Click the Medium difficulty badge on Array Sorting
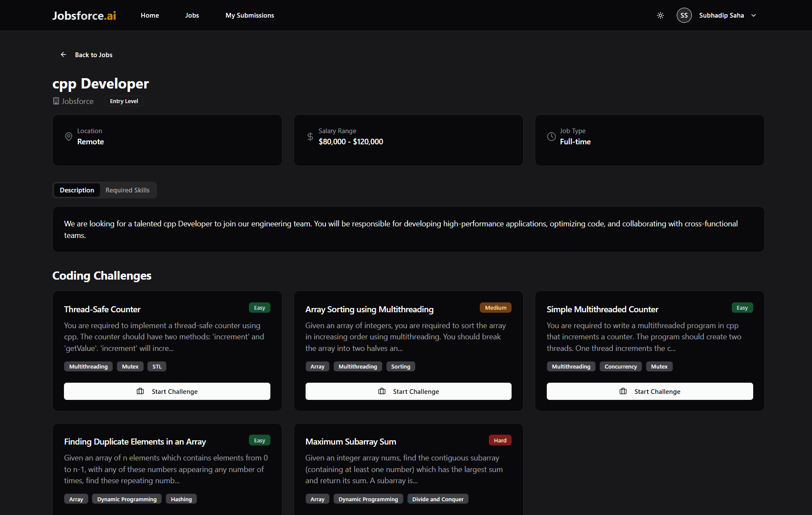This screenshot has width=812, height=515. 495,308
